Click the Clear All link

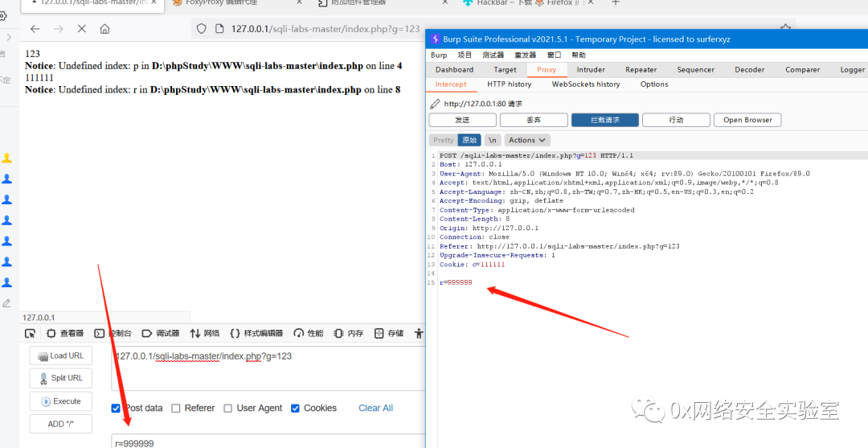click(x=376, y=408)
